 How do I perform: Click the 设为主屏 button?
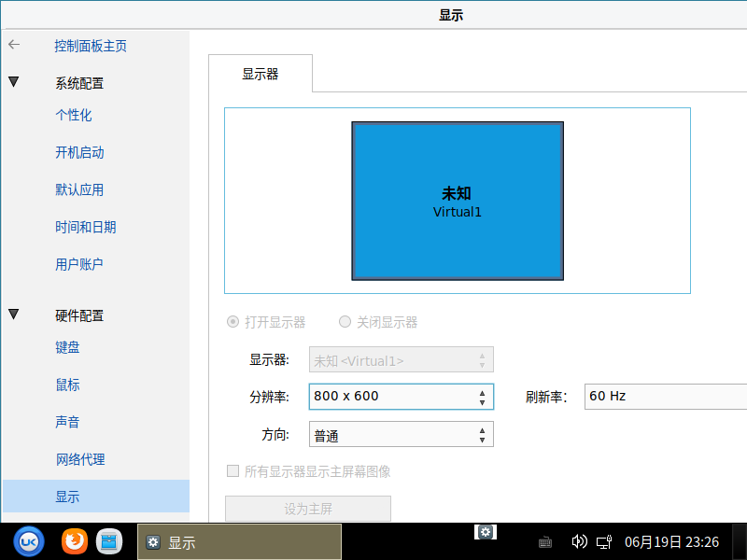[308, 509]
